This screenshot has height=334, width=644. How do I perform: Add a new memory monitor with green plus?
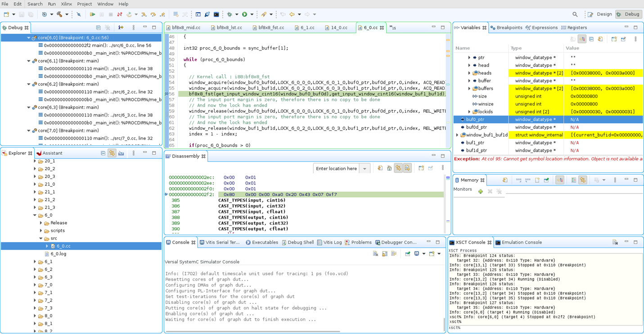(481, 191)
